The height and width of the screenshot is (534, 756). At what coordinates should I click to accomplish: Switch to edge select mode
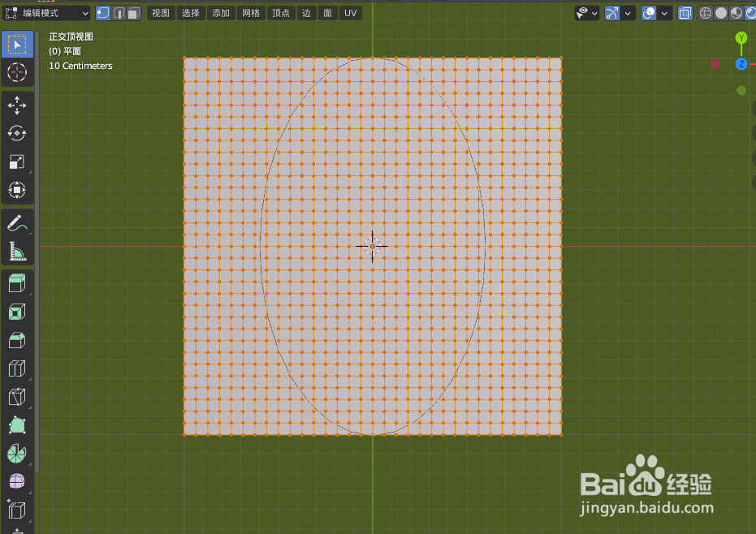119,13
